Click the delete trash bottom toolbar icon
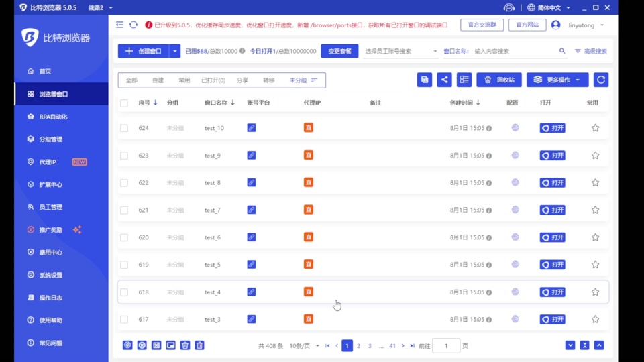The width and height of the screenshot is (644, 362). coord(200,345)
